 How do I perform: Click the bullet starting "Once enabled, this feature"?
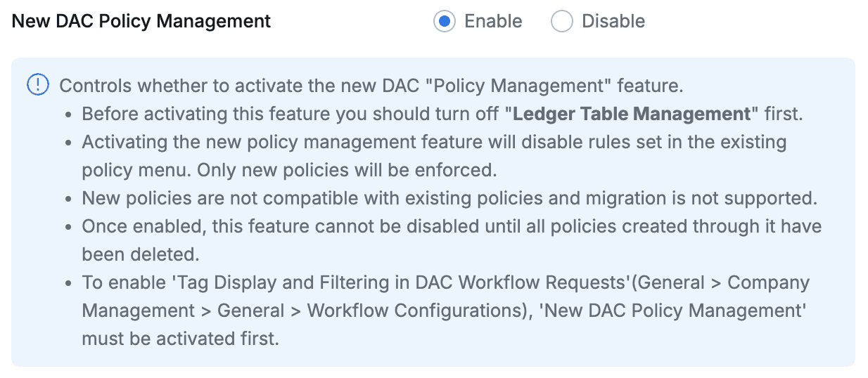click(452, 226)
